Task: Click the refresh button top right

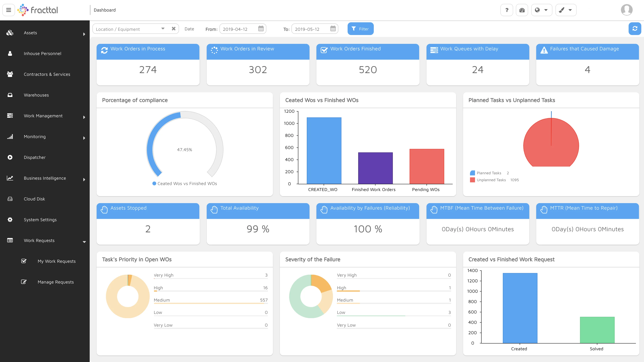Action: [x=635, y=29]
